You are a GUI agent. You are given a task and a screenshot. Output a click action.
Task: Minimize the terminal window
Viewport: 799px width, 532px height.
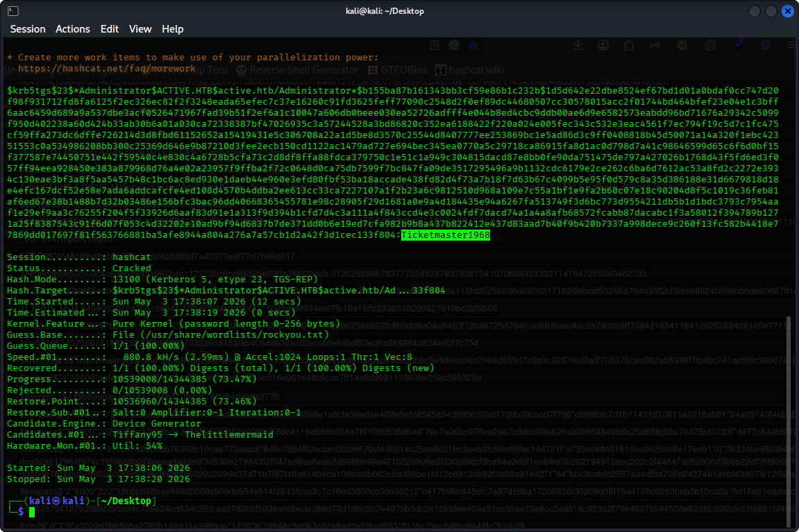pos(755,11)
